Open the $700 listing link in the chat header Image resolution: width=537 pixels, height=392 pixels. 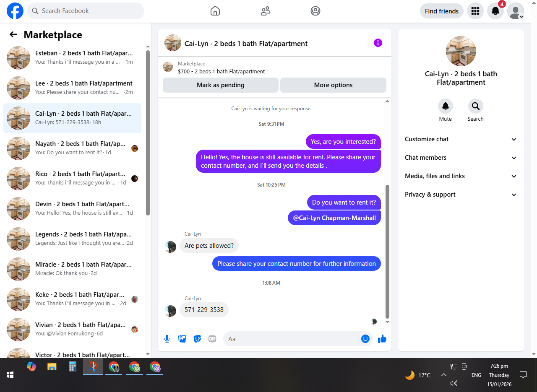click(222, 71)
